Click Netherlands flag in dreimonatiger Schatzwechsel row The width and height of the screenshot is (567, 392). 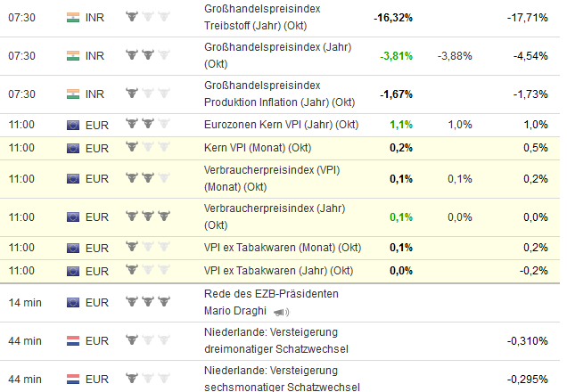73,340
